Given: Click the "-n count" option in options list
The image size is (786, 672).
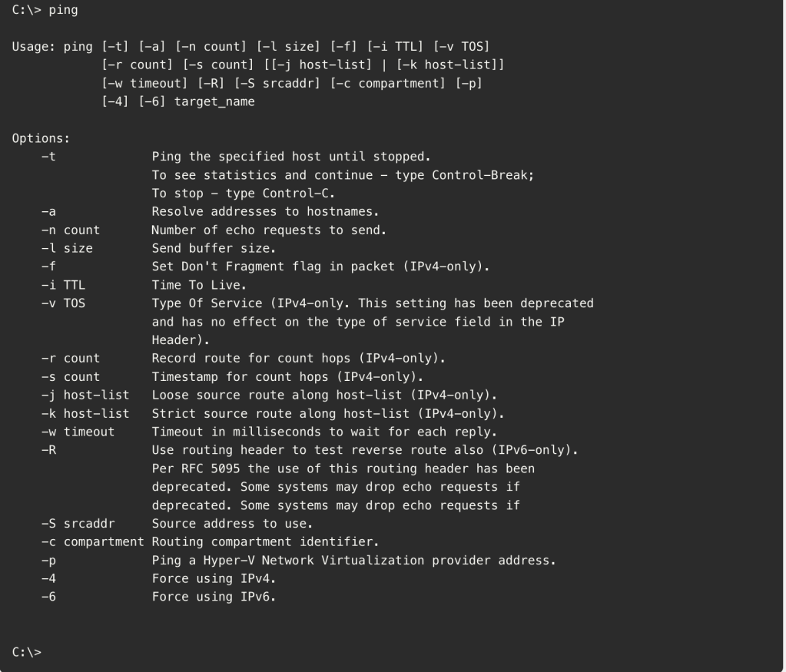Looking at the screenshot, I should click(x=70, y=230).
